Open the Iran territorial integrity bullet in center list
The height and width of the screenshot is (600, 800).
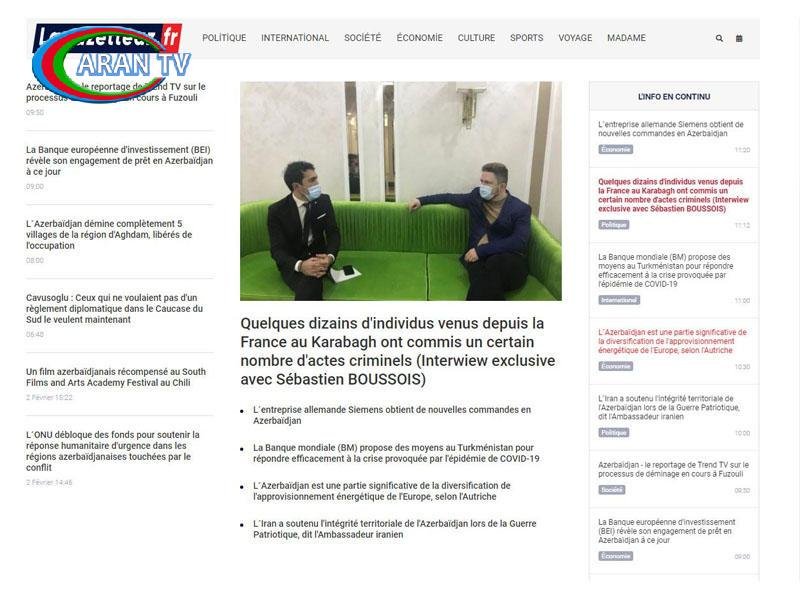[394, 529]
